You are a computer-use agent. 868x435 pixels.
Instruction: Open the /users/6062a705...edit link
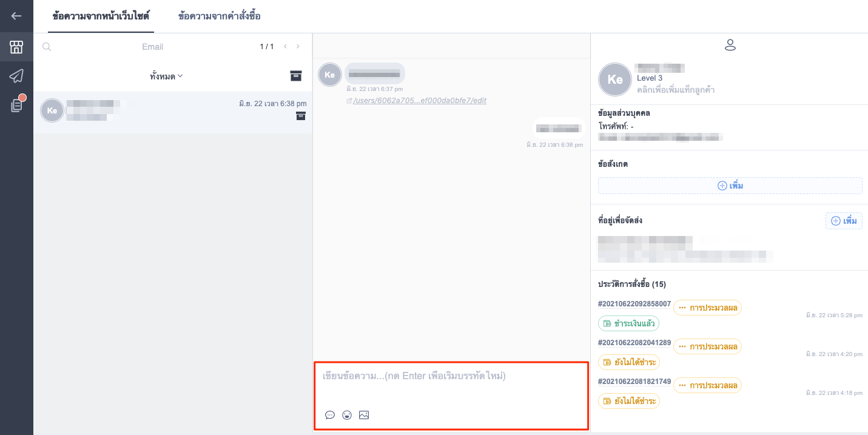click(x=420, y=101)
